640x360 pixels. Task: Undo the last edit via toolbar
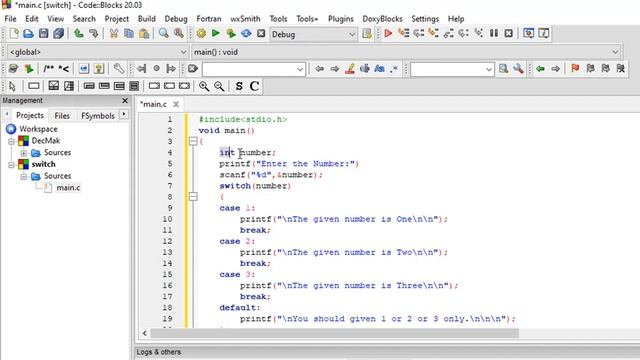(78, 33)
